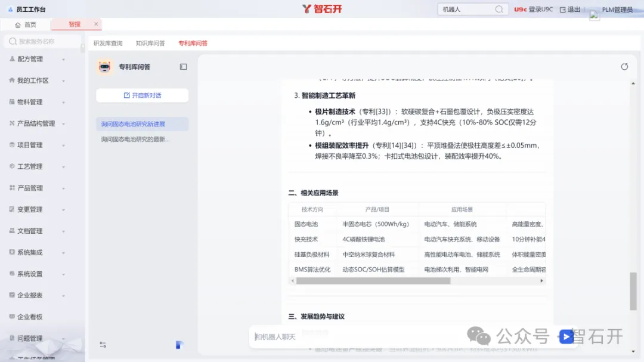This screenshot has height=362, width=644.
Task: Click the blue send message button
Action: [x=566, y=337]
